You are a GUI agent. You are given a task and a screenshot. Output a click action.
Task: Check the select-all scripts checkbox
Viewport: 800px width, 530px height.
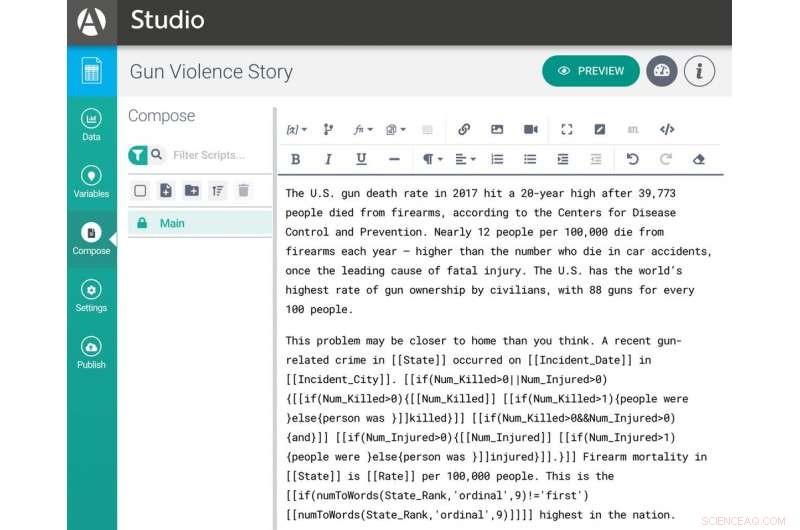140,191
